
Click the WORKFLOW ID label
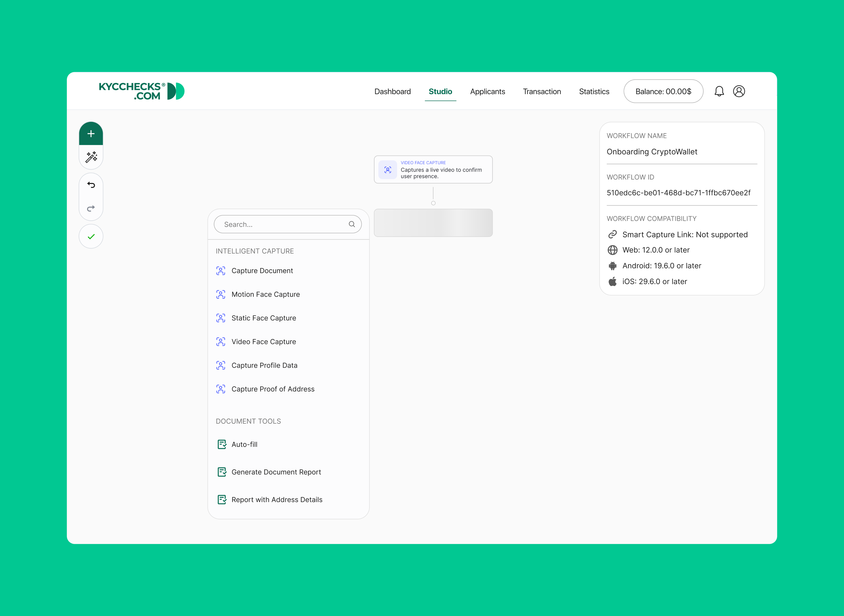point(630,178)
